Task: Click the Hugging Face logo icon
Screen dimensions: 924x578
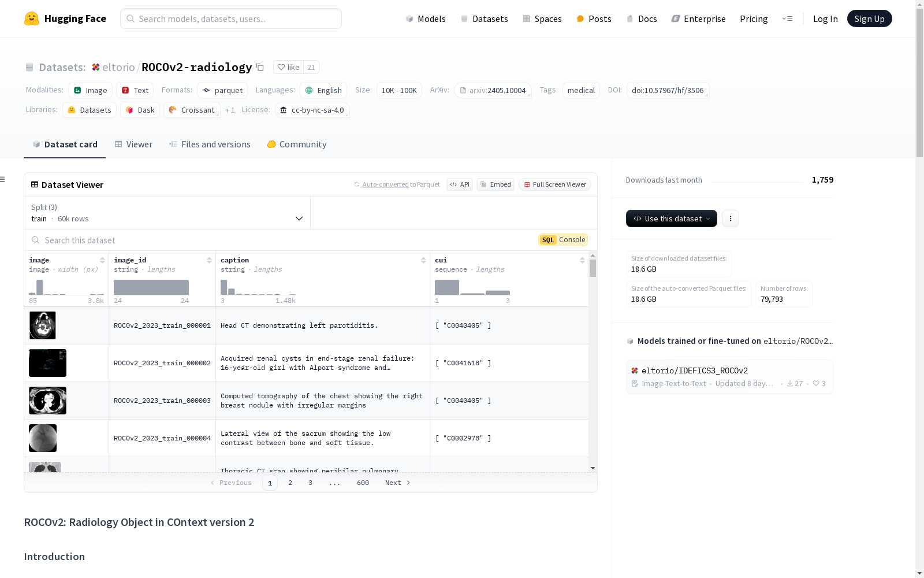Action: (x=32, y=18)
